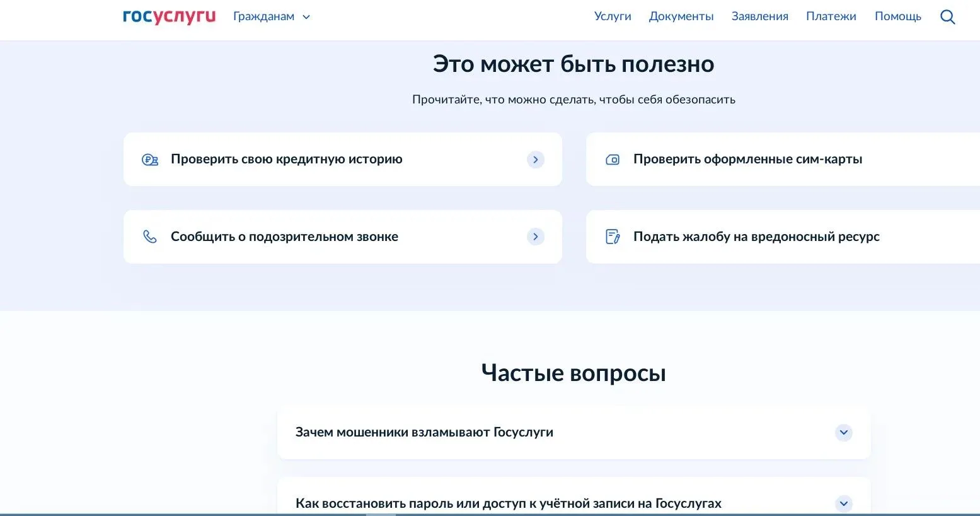Expand Зачем мошенники взламывают Госуслуги chevron
Image resolution: width=980 pixels, height=516 pixels.
844,433
